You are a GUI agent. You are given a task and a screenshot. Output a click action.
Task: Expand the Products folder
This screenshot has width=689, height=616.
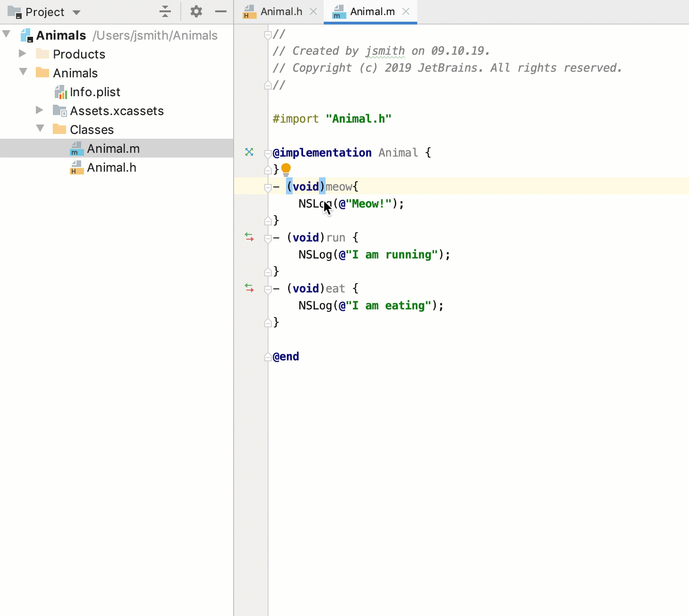coord(22,54)
